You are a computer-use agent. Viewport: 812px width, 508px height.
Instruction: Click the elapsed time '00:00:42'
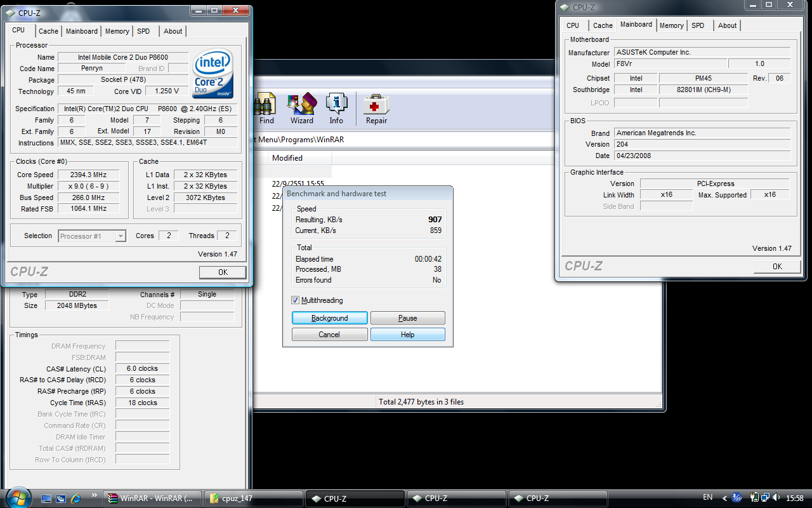tap(428, 259)
